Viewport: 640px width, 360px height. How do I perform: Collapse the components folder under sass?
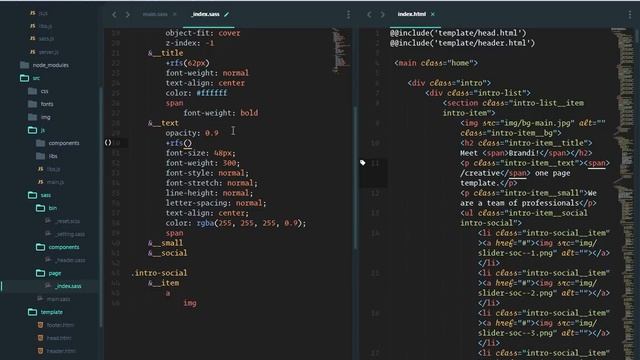(x=41, y=247)
